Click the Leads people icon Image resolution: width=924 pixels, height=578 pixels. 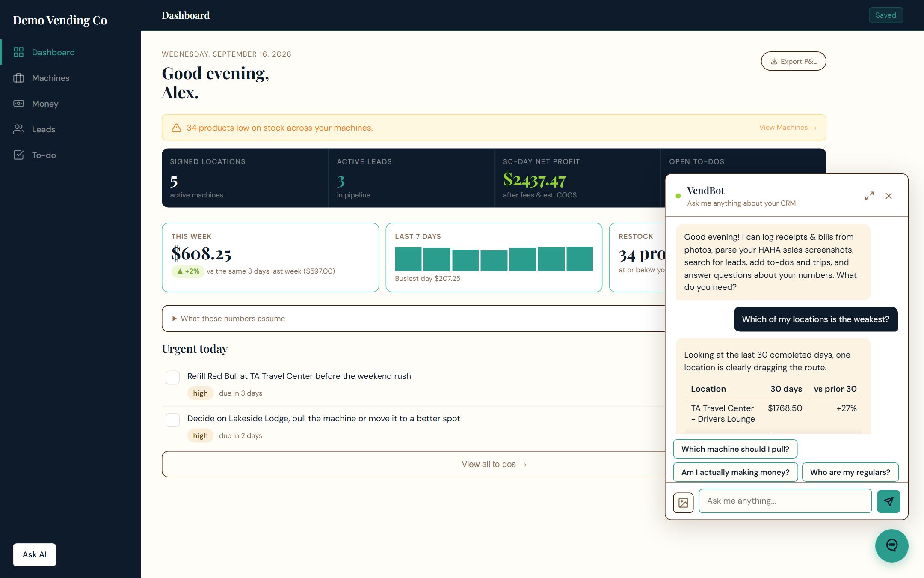click(18, 129)
